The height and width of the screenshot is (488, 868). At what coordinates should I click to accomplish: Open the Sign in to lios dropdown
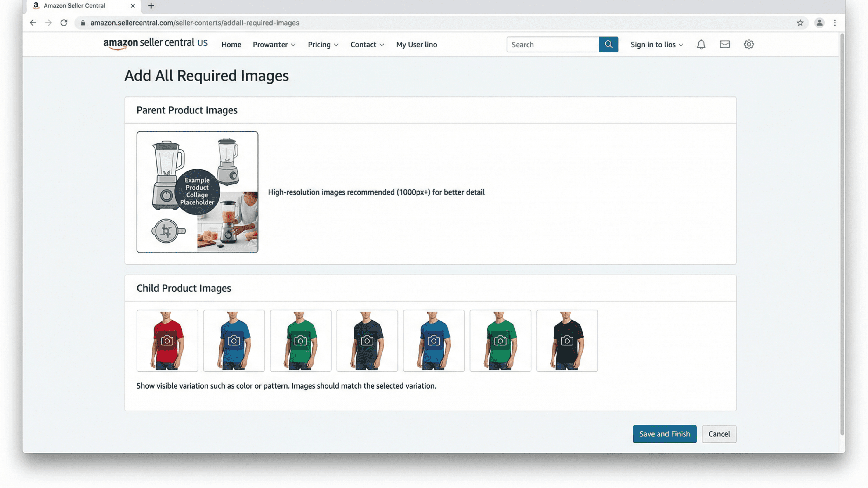point(656,45)
